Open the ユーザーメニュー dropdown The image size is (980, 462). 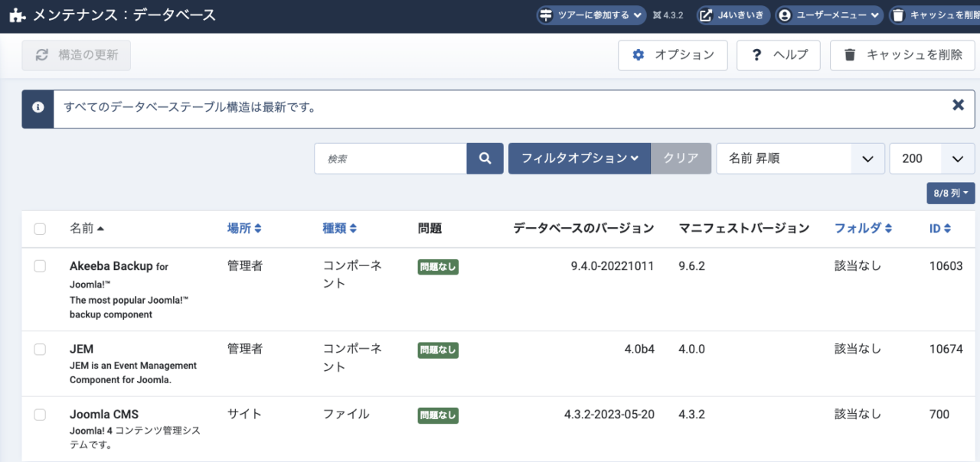click(829, 15)
